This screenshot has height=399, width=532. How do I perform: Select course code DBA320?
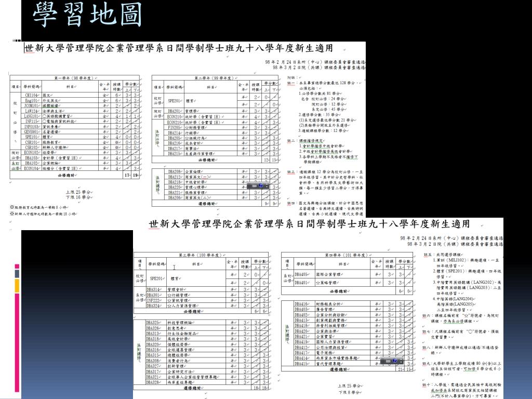pyautogui.click(x=153, y=344)
